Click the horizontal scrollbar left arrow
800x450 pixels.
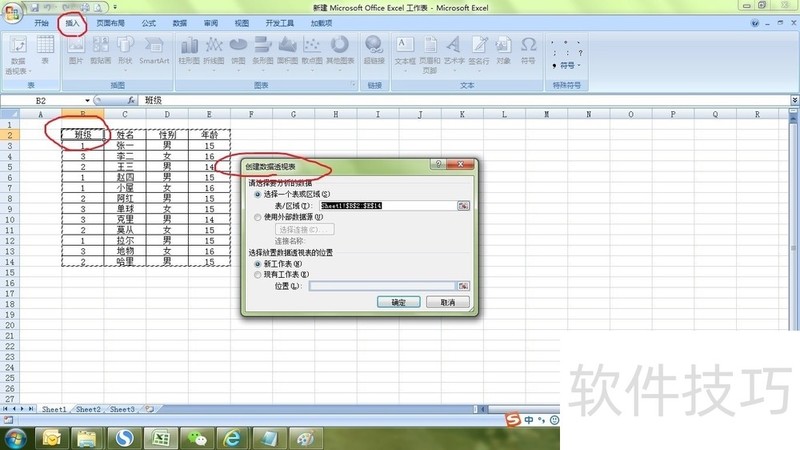[483, 409]
